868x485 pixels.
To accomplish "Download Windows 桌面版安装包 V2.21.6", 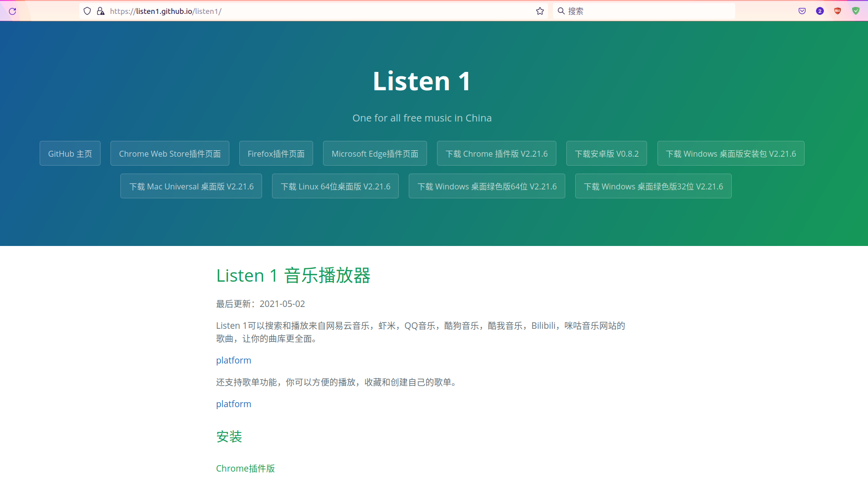I will coord(731,154).
